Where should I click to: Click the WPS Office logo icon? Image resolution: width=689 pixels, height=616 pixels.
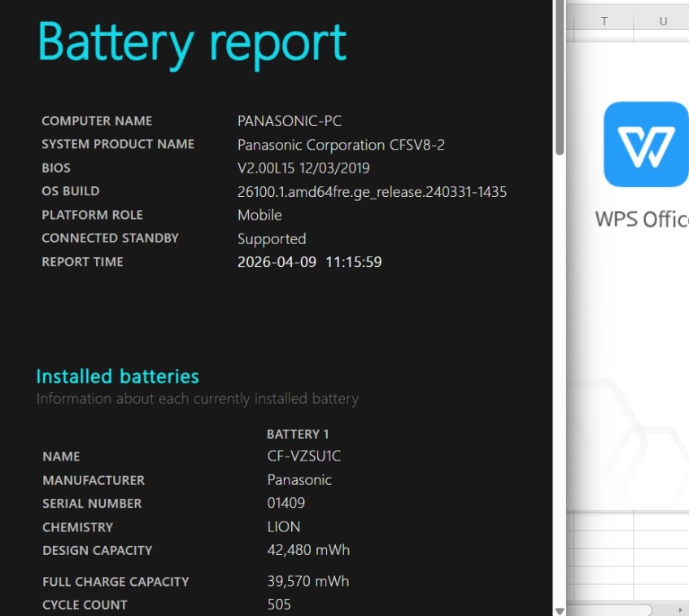(646, 144)
